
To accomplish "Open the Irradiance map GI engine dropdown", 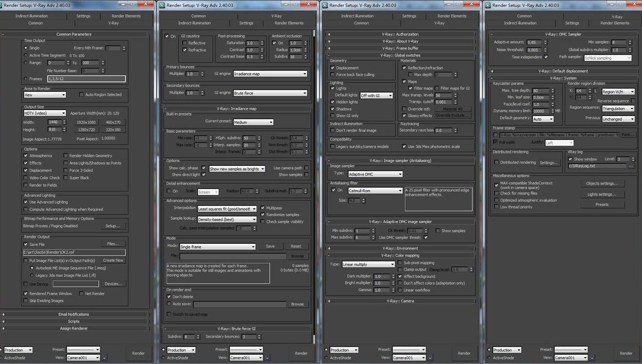I will (x=270, y=74).
